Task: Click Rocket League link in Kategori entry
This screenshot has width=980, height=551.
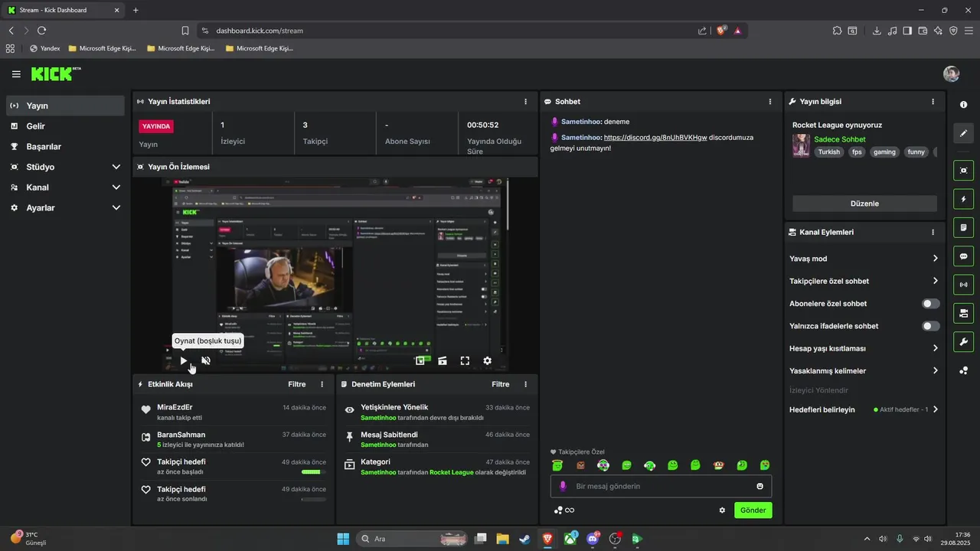Action: pyautogui.click(x=452, y=472)
